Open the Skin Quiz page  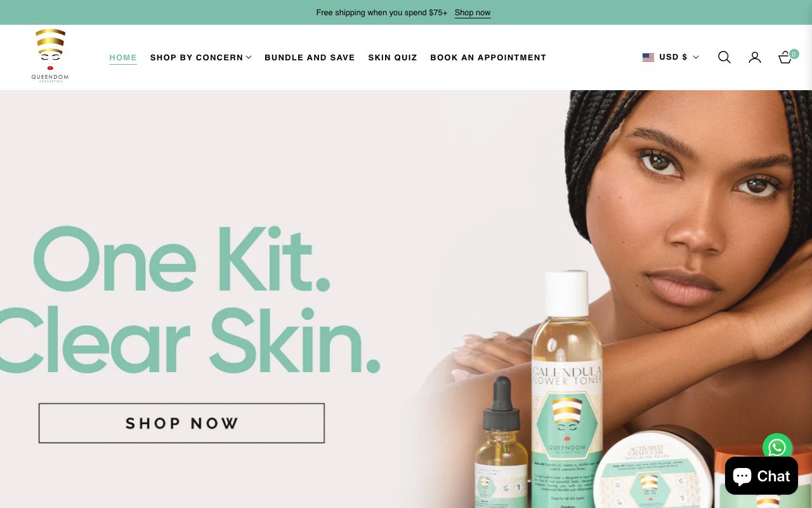tap(393, 57)
